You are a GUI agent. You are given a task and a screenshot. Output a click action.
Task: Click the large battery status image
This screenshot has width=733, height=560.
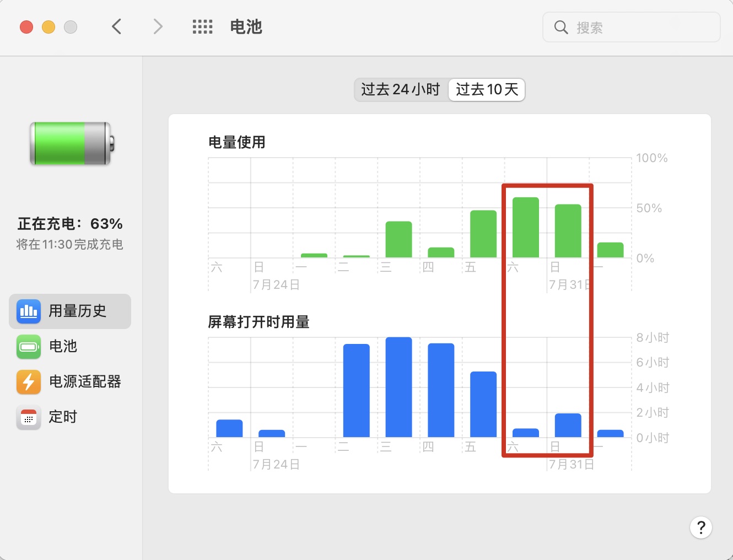(72, 144)
